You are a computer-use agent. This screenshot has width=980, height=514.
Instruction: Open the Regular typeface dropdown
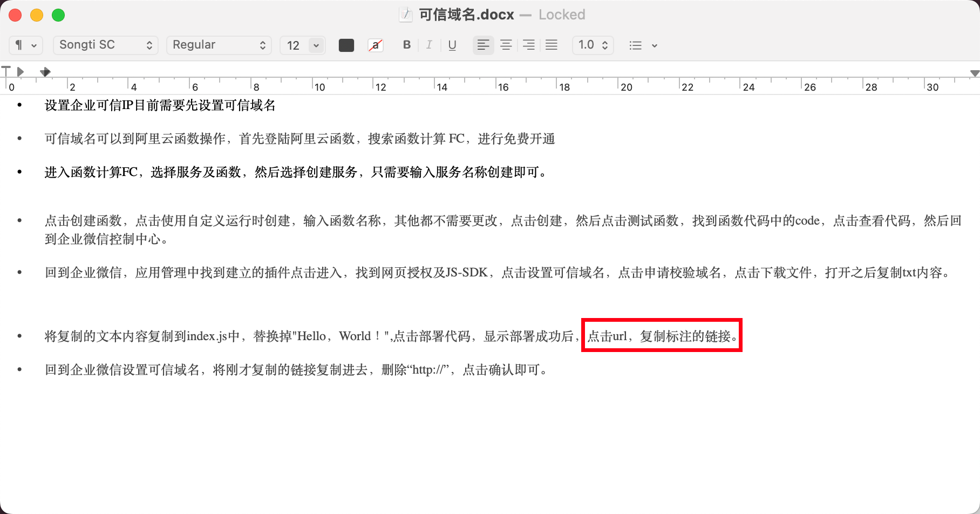pos(219,45)
